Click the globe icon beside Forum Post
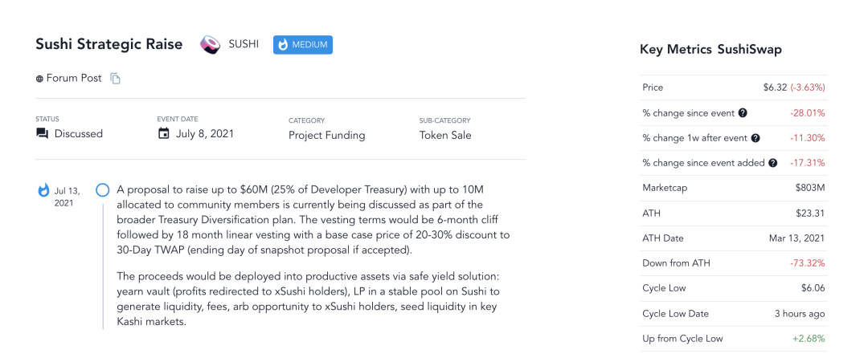The image size is (868, 362). [x=39, y=79]
